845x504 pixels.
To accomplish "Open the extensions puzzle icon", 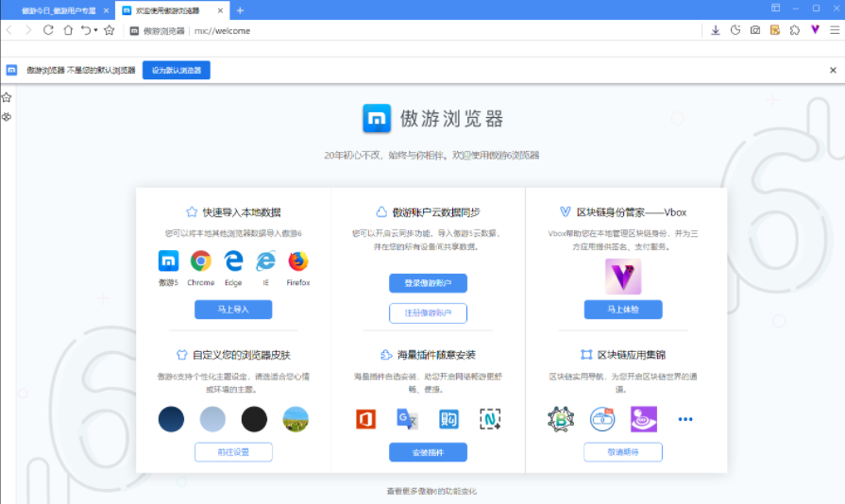I will [x=794, y=30].
